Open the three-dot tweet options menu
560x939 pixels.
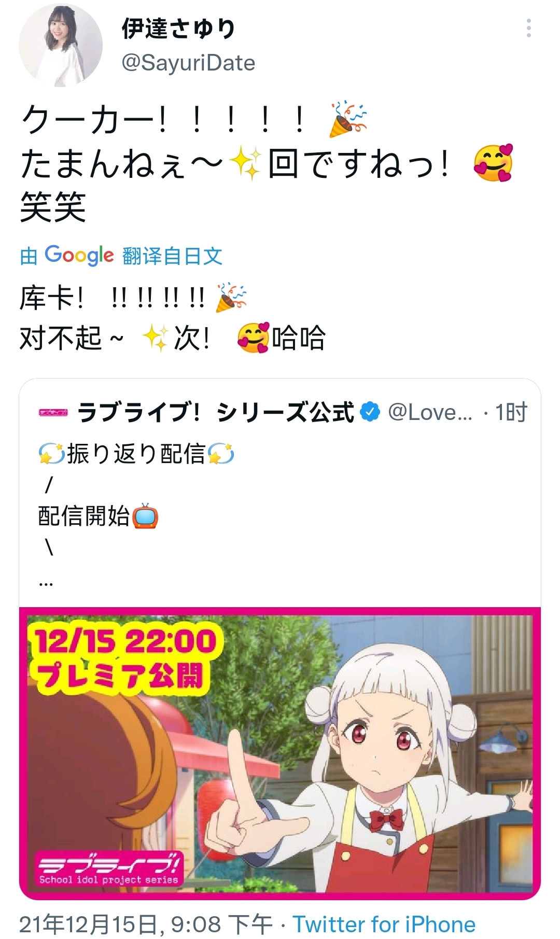(528, 28)
